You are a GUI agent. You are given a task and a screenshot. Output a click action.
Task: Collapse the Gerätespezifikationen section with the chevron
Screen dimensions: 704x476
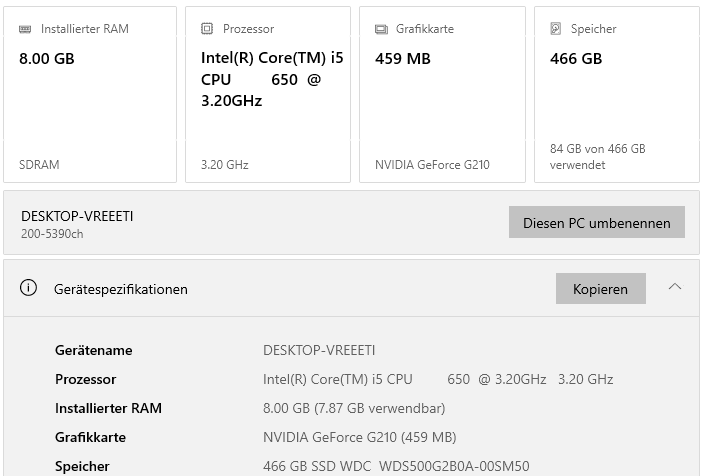pyautogui.click(x=675, y=288)
